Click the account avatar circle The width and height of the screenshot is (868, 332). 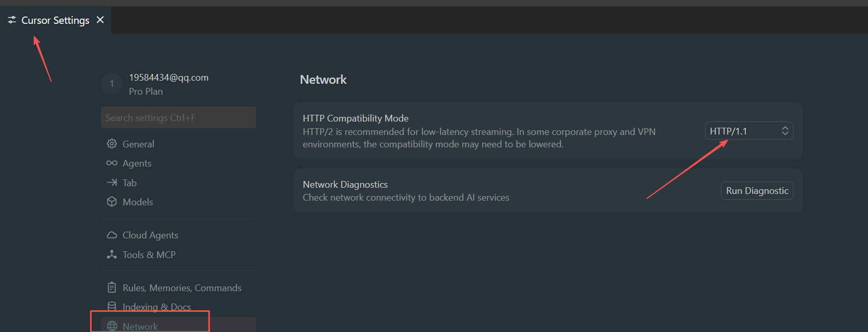coord(112,84)
